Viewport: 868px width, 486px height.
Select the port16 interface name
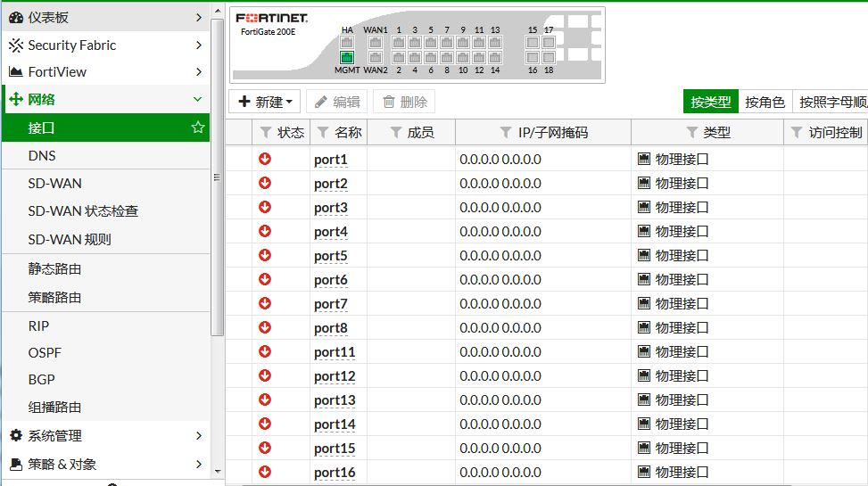(335, 473)
